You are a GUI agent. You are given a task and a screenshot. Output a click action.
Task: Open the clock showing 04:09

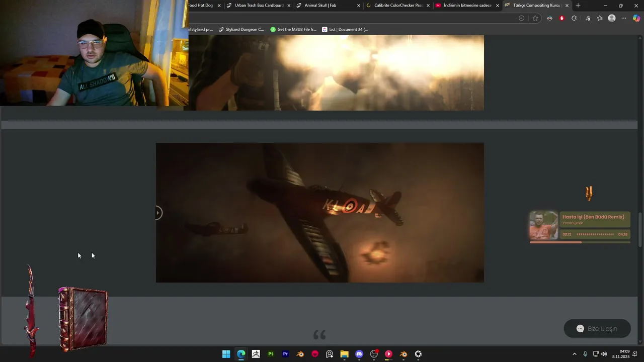click(621, 354)
